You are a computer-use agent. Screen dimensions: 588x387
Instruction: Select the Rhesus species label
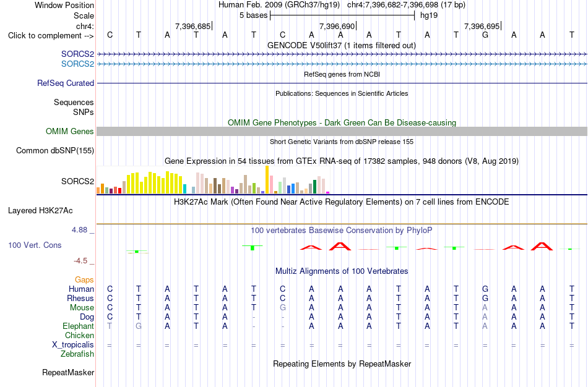[x=80, y=298]
